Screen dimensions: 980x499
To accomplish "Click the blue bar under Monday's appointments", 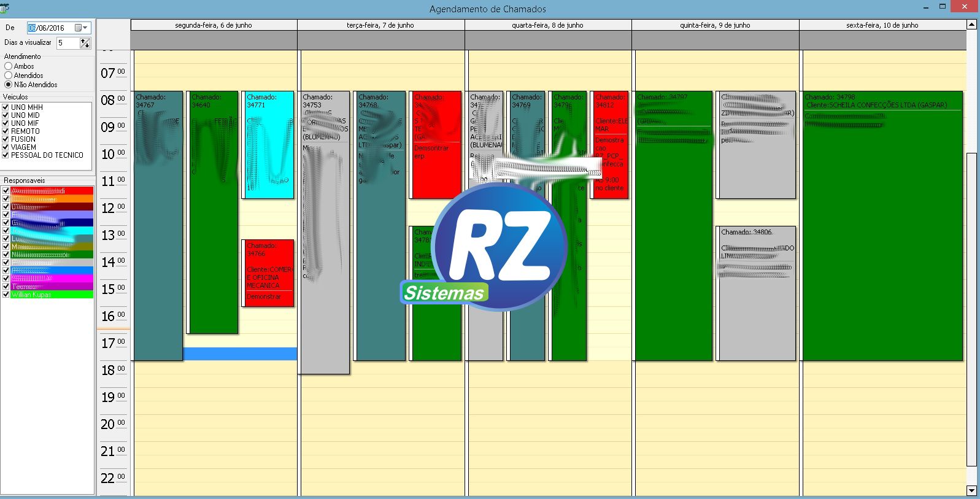I will tap(240, 354).
